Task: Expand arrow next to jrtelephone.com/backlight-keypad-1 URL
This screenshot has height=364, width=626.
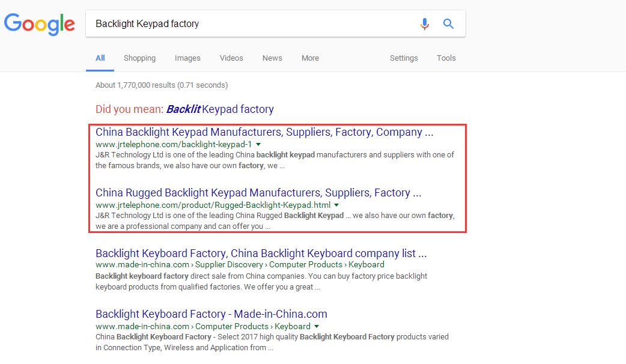Action: (x=258, y=145)
